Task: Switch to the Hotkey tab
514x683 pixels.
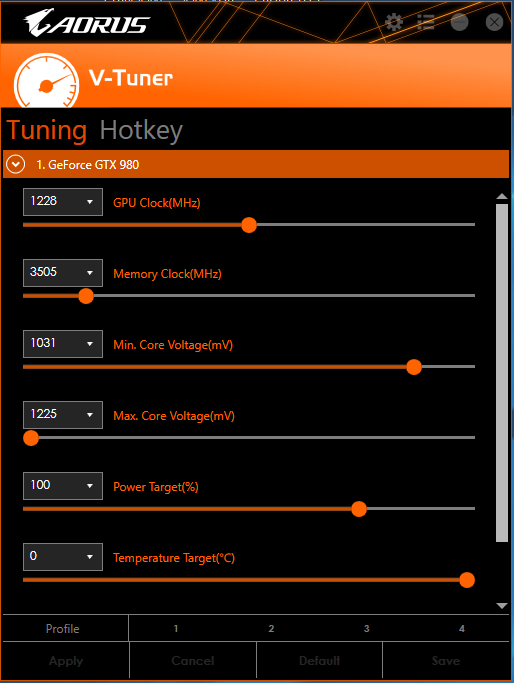Action: pos(141,131)
